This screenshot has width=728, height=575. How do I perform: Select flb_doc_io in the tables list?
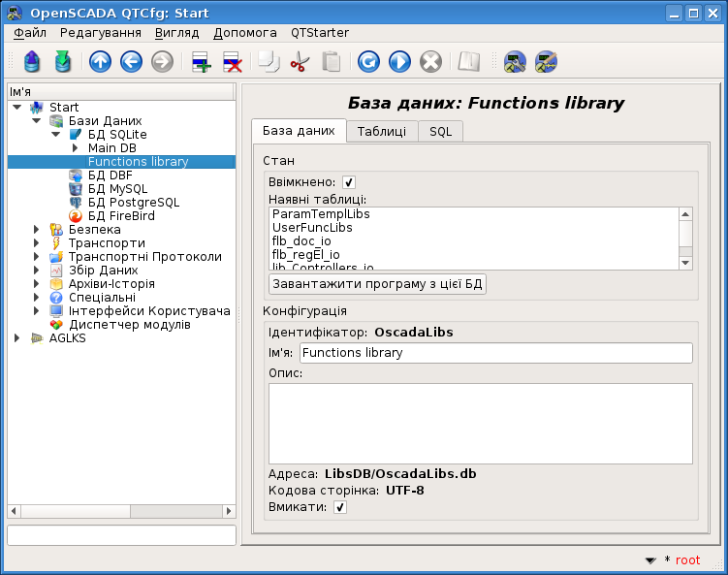point(301,241)
